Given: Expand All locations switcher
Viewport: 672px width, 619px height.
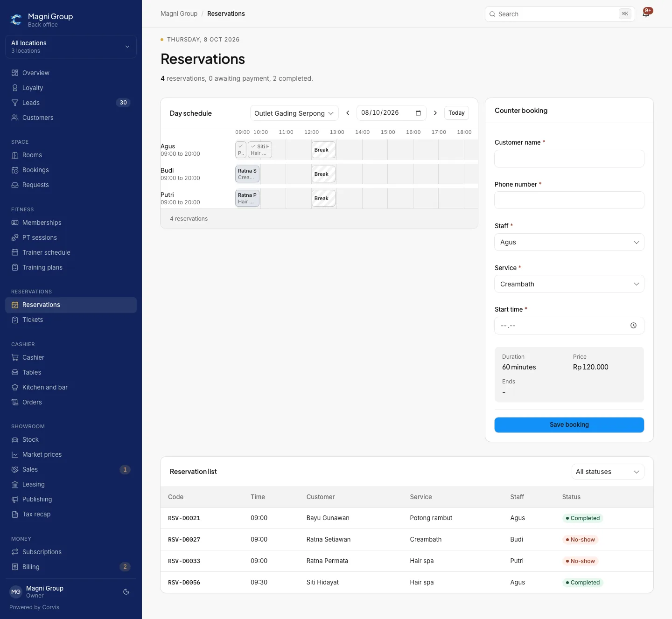Looking at the screenshot, I should (x=71, y=47).
